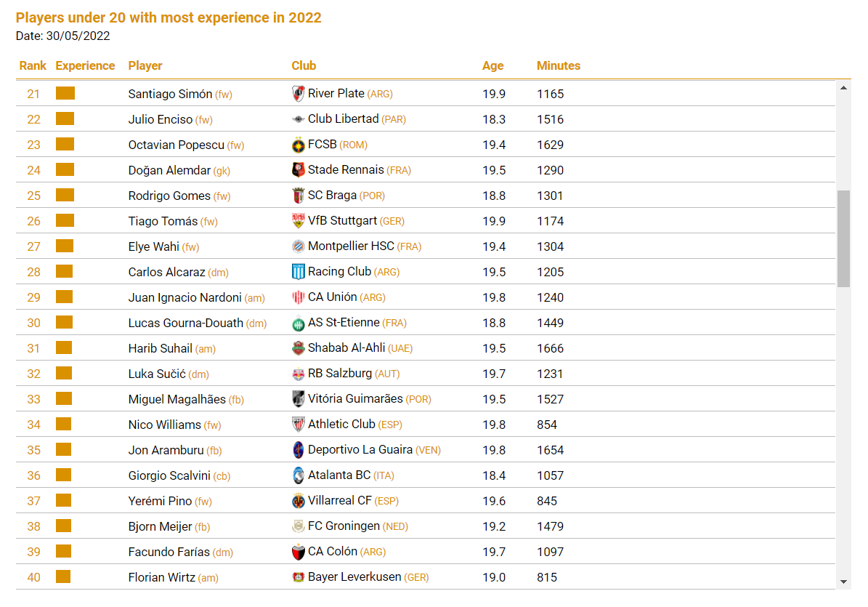Viewport: 868px width, 607px height.
Task: Click experience bar for rank 21
Action: pos(65,93)
